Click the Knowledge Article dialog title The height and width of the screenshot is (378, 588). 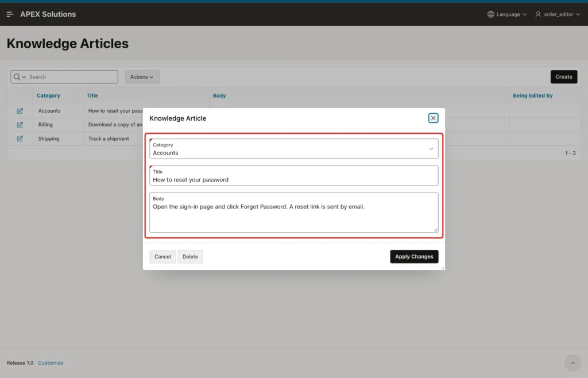coord(178,118)
